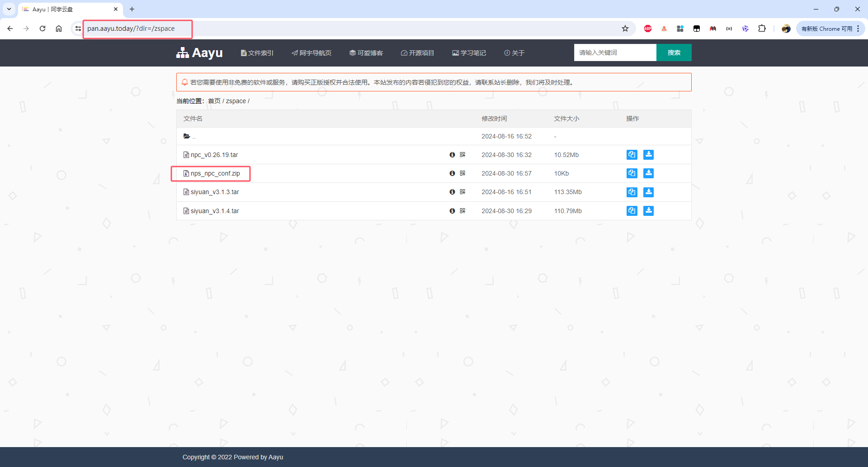Open 学习笔记 navigation item
Screen dimensions: 868x467
click(469, 53)
